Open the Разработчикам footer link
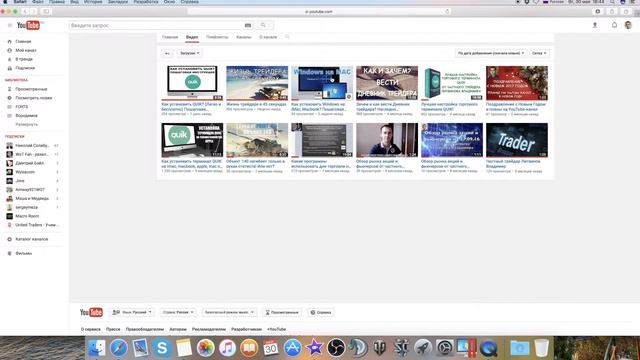 click(x=247, y=329)
